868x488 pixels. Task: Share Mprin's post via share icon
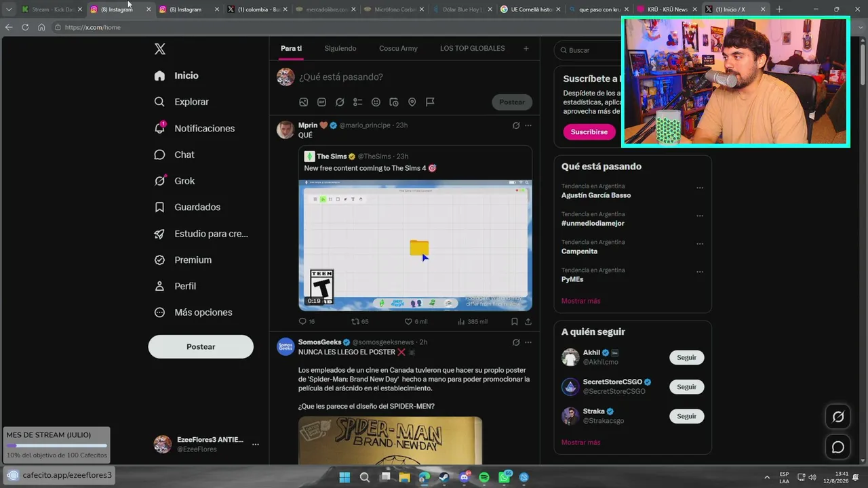(528, 321)
